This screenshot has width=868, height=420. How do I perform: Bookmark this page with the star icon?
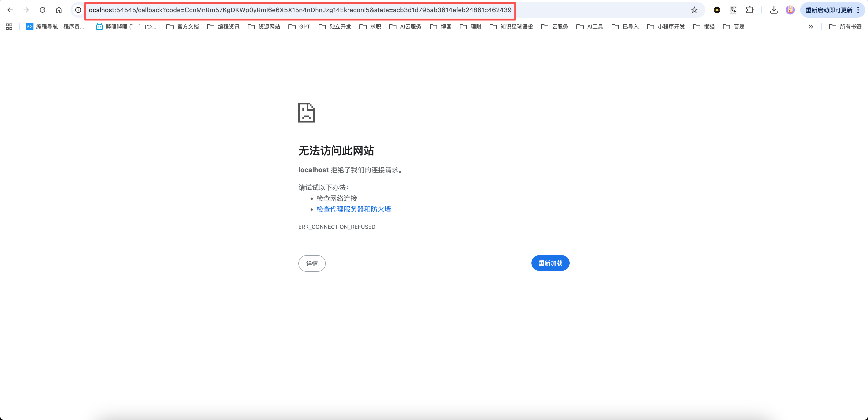click(694, 10)
